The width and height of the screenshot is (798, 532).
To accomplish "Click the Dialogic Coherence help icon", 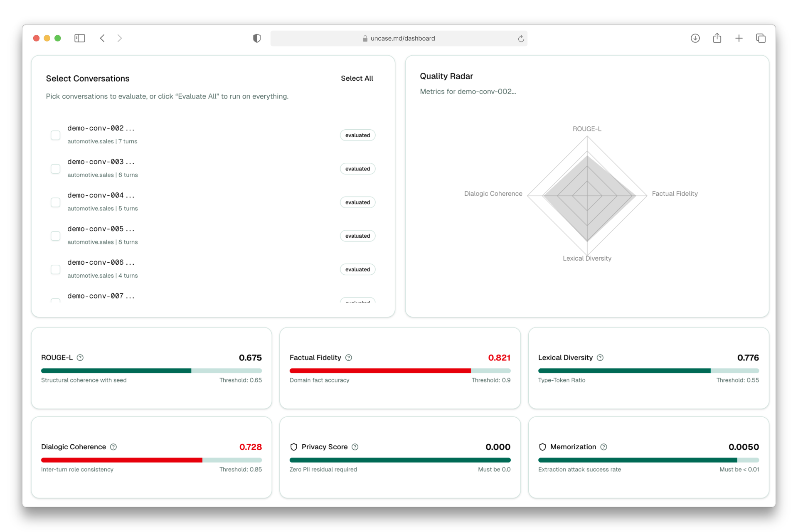I will pos(113,447).
